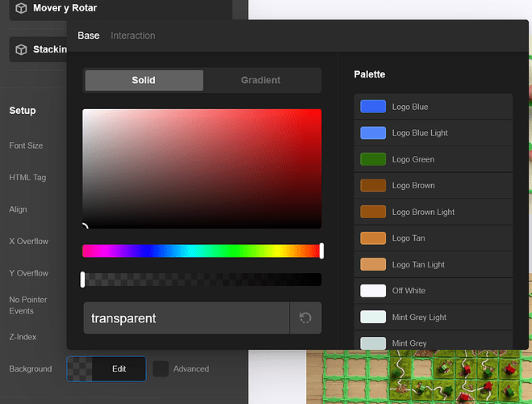Click the Setup section heading

point(23,111)
